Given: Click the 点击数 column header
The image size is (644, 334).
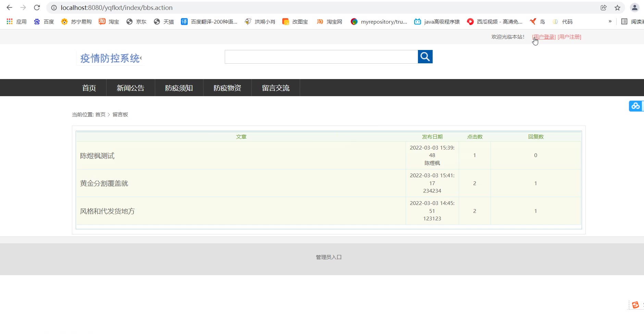Looking at the screenshot, I should [475, 137].
